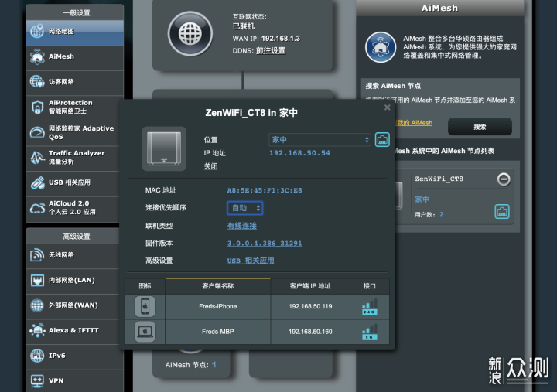Open the USB 相关应用 advanced settings link
557x392 pixels.
point(251,261)
